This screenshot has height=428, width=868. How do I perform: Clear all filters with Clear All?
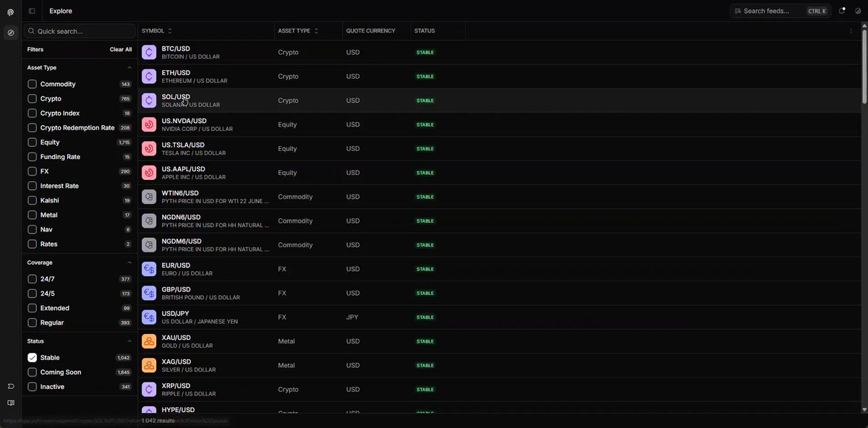coord(121,49)
